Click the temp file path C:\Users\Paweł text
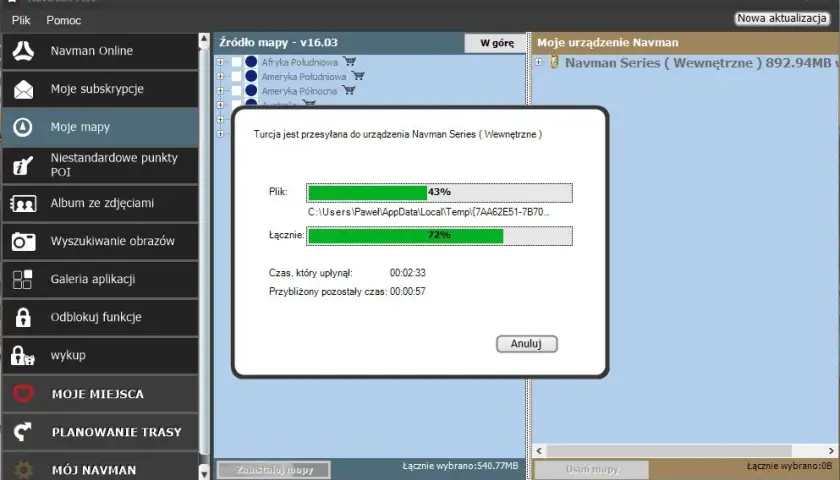The image size is (840, 480). click(429, 212)
